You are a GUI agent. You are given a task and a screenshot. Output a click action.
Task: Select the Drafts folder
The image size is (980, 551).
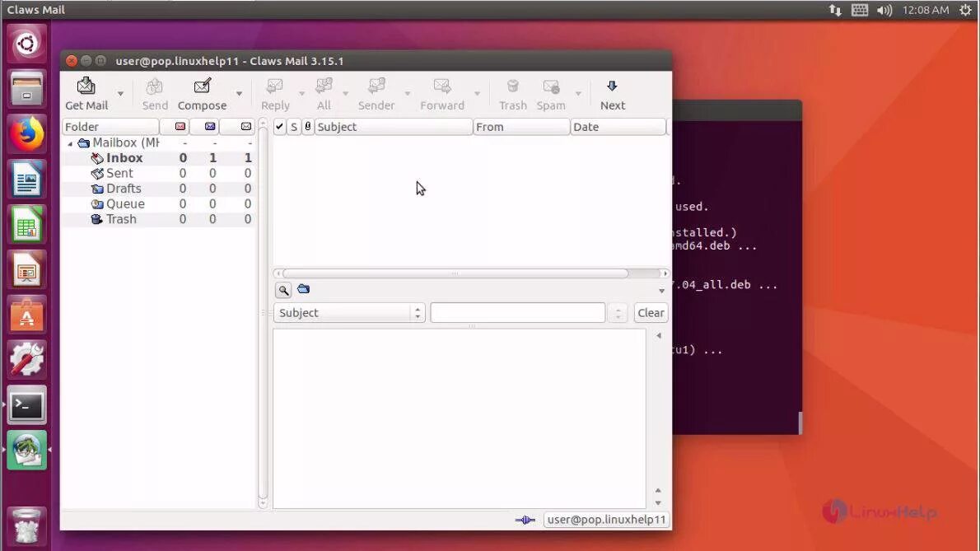(x=124, y=189)
